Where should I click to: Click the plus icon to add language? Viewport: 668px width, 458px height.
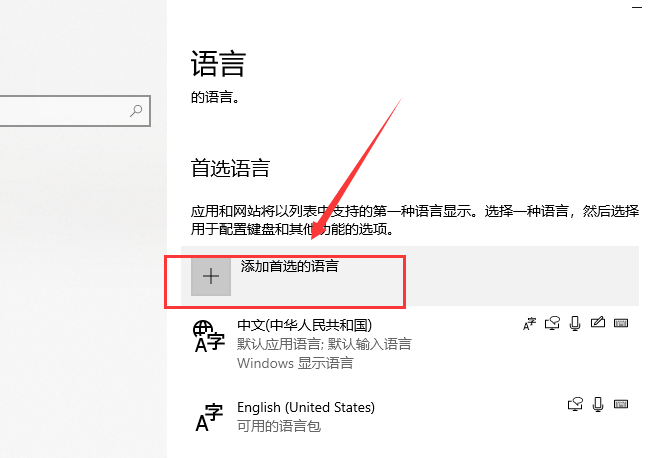[x=211, y=276]
